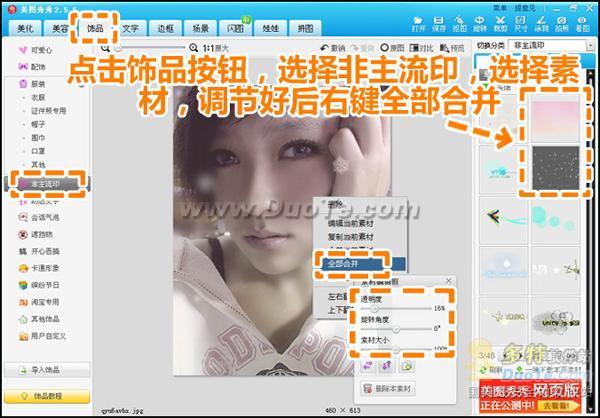The height and width of the screenshot is (418, 600).
Task: Open the 拍照 camera icon
Action: 562,23
